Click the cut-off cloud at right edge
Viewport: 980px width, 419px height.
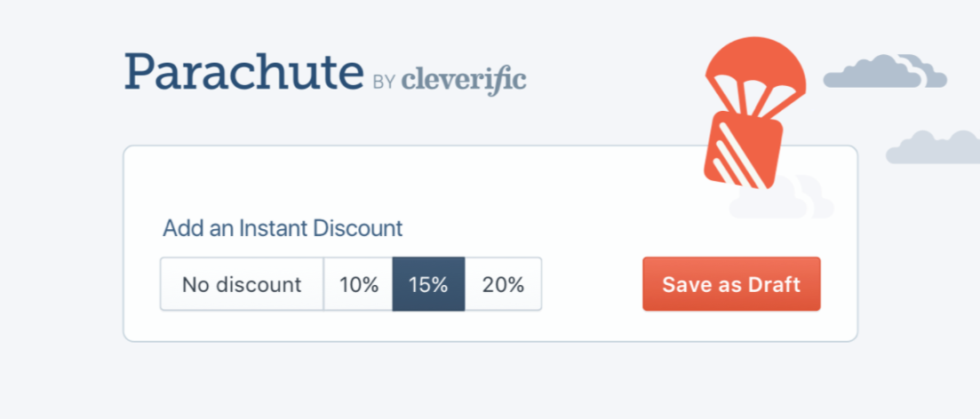click(933, 147)
